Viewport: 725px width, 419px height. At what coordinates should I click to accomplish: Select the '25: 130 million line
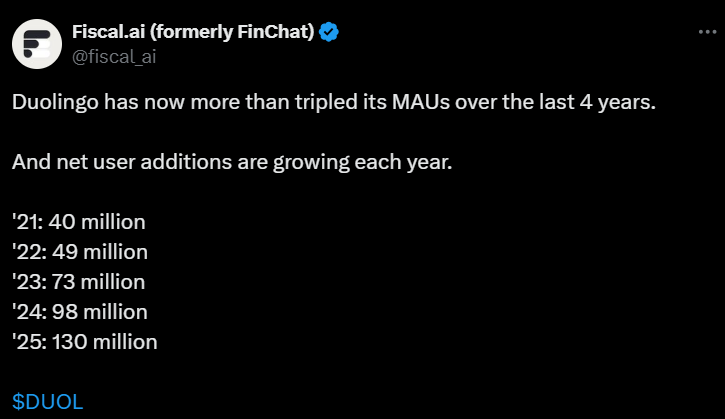click(x=85, y=341)
